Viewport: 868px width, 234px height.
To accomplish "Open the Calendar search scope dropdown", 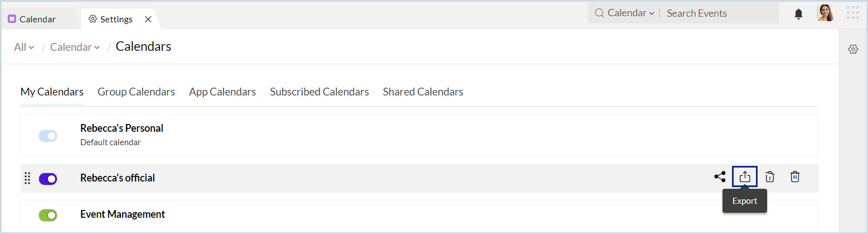I will 631,13.
